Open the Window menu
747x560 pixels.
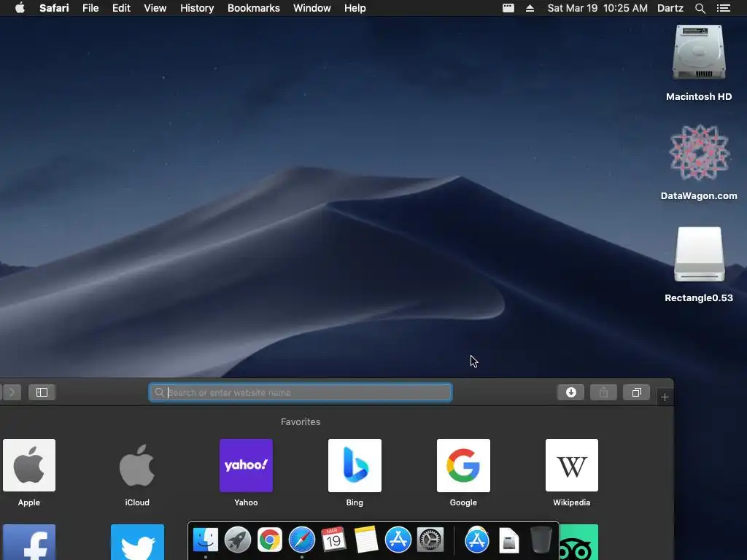[312, 8]
